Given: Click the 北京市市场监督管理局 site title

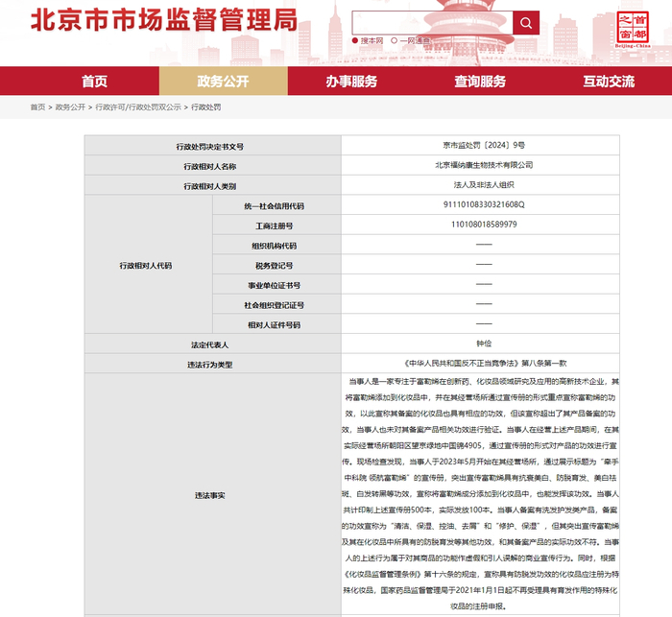Looking at the screenshot, I should (164, 20).
